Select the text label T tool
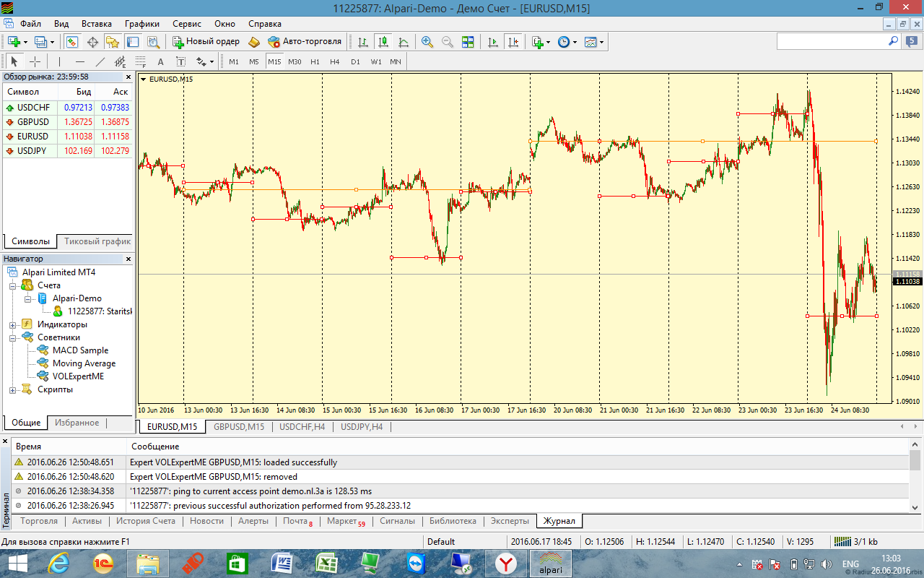 (180, 61)
